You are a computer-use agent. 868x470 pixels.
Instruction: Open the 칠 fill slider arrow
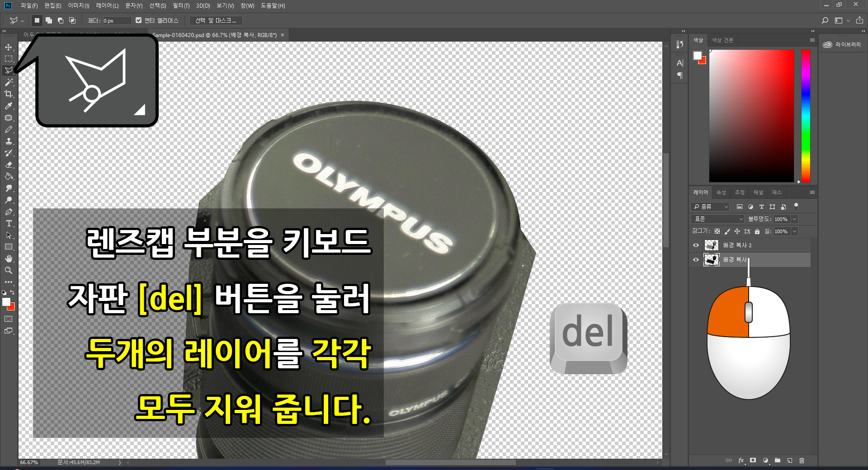tap(795, 231)
